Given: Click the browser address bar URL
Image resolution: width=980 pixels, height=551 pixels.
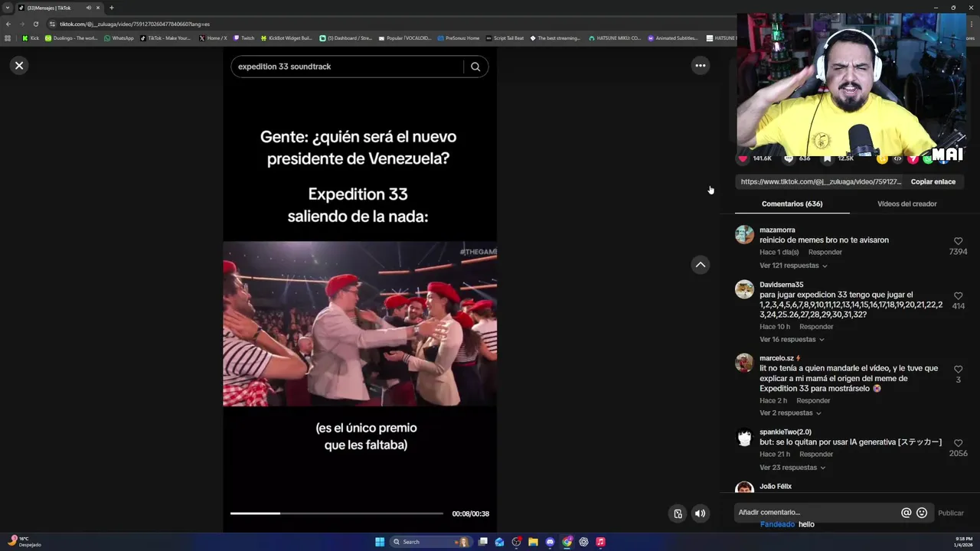Looking at the screenshot, I should (x=135, y=24).
